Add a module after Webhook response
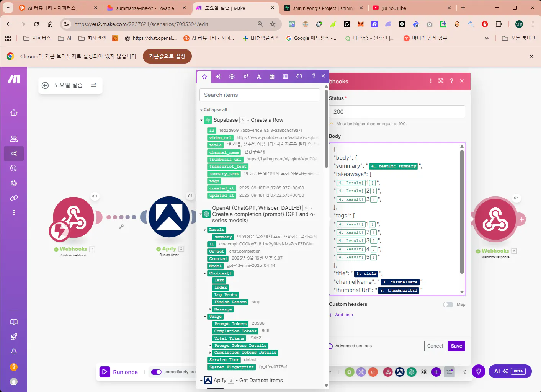 point(521,220)
